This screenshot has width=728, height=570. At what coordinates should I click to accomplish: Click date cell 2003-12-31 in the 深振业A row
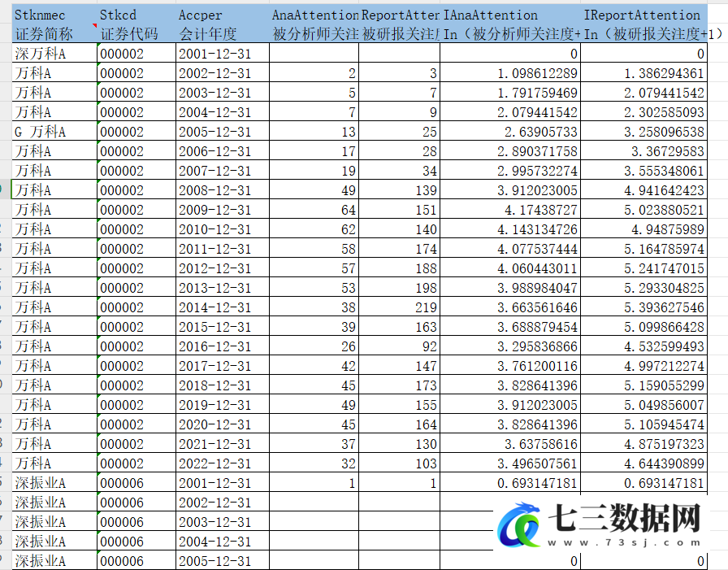click(x=223, y=522)
